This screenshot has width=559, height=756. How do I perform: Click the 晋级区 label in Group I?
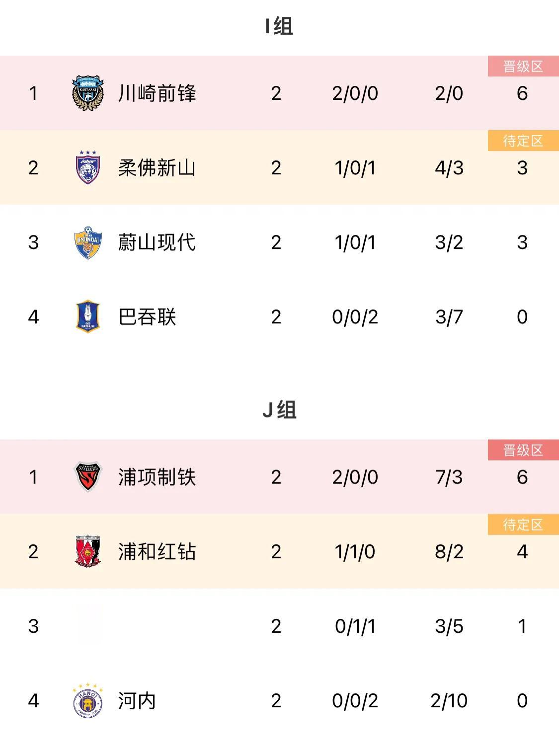point(523,66)
